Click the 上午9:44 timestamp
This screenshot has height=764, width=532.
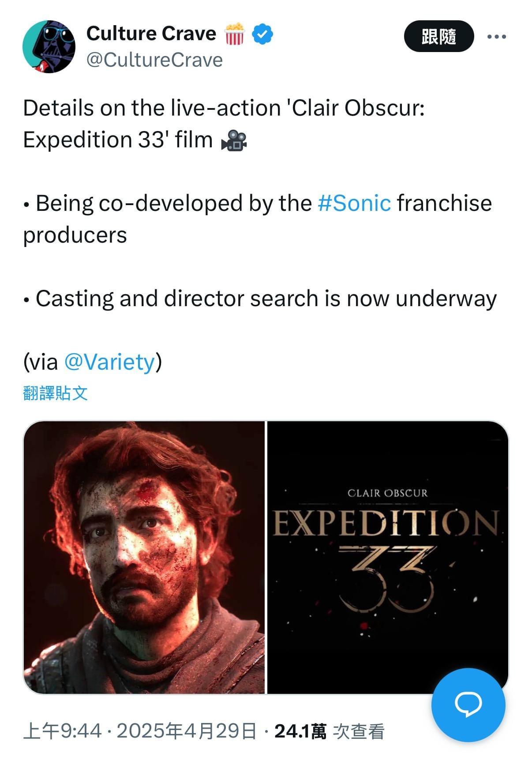pyautogui.click(x=62, y=731)
